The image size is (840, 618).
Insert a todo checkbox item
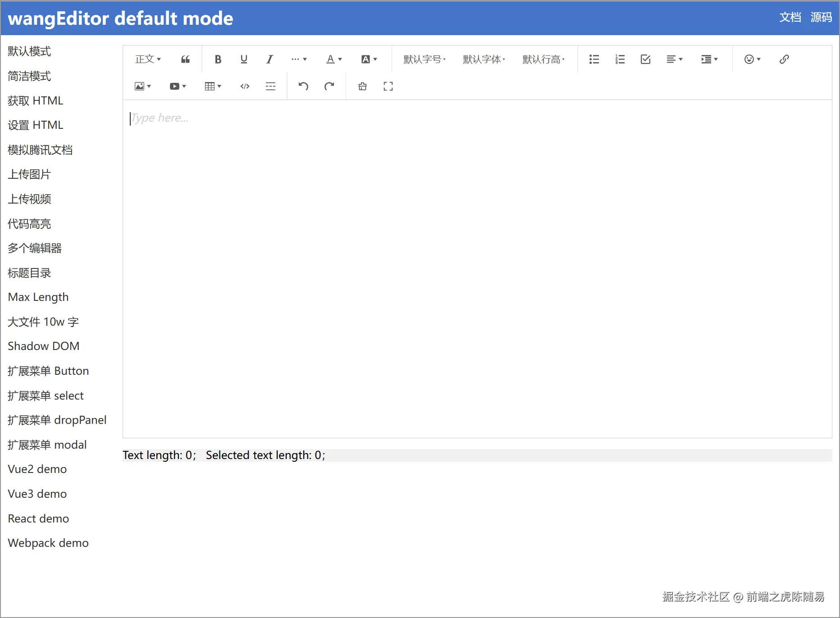point(645,59)
